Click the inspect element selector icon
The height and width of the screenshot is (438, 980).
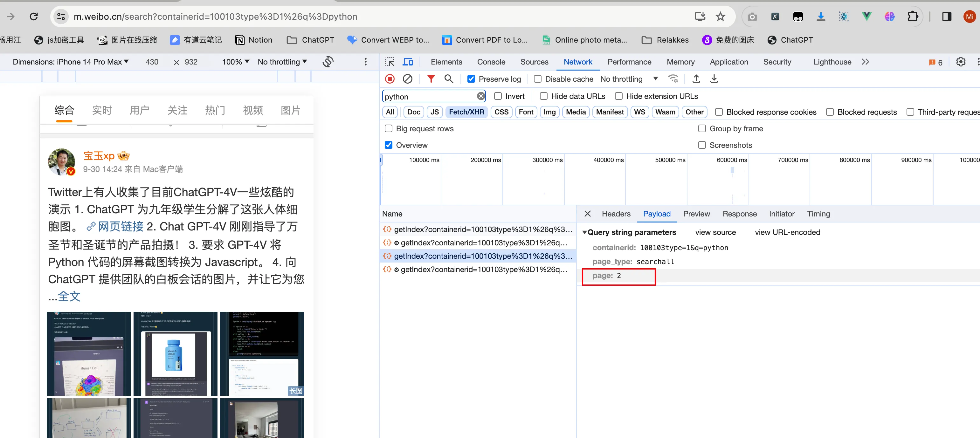click(390, 62)
